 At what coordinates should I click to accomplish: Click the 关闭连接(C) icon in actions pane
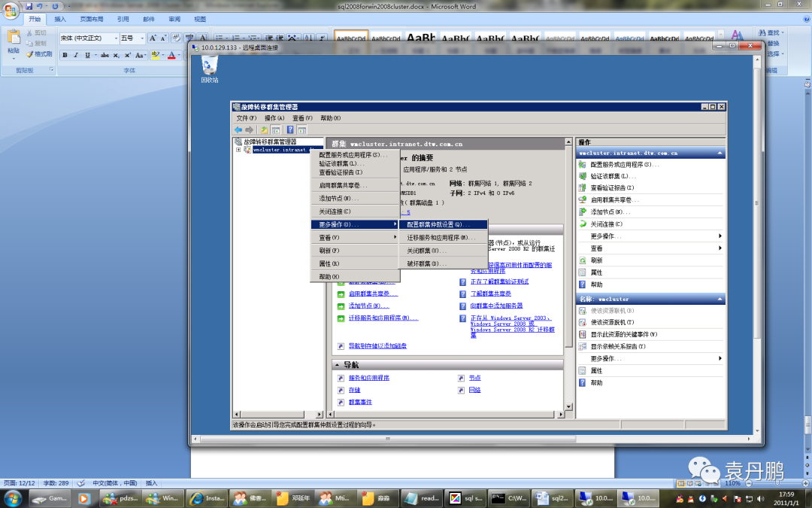pos(583,224)
